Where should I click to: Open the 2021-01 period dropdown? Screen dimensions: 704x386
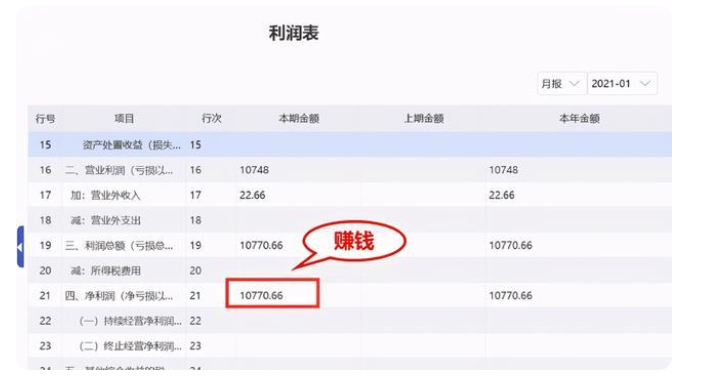click(x=622, y=83)
